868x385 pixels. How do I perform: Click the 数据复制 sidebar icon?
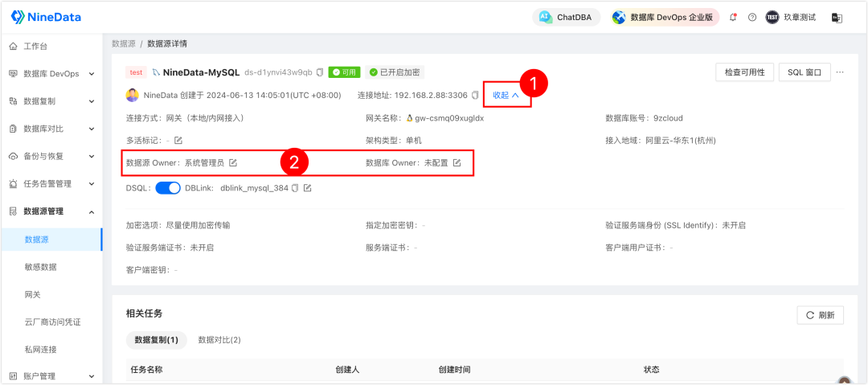coord(14,101)
